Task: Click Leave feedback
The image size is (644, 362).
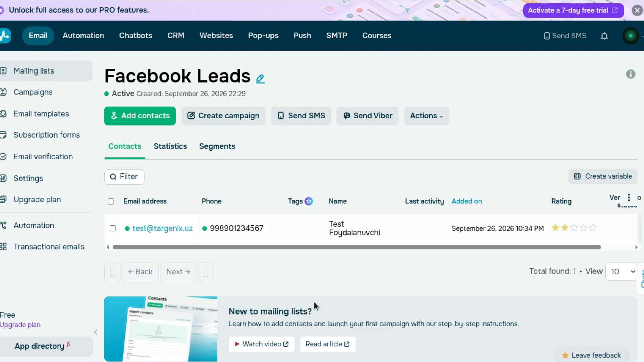Action: (x=591, y=356)
